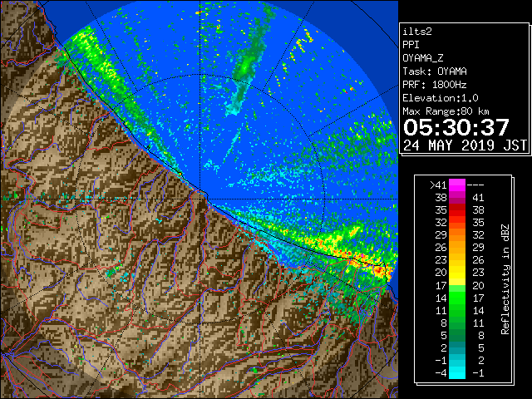Click the 05:30:37 timestamp text
532x399 pixels.
click(456, 127)
